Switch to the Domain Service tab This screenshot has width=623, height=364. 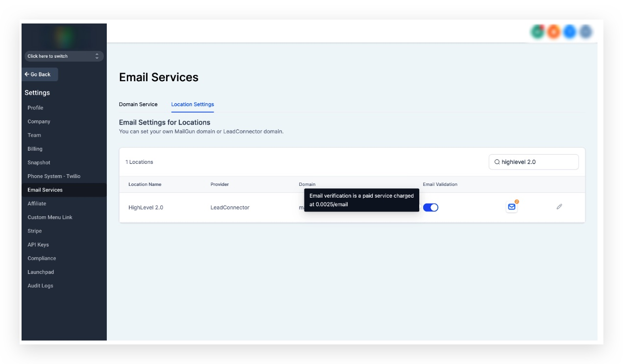(x=138, y=104)
